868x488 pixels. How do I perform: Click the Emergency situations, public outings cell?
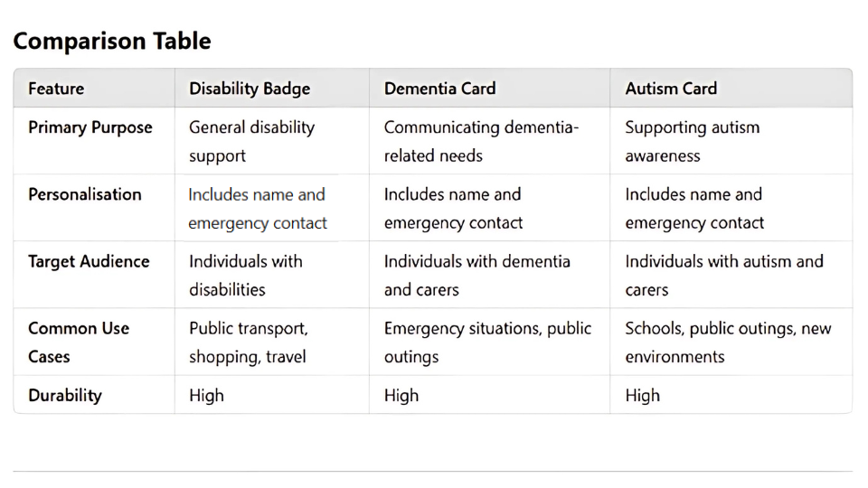[487, 343]
